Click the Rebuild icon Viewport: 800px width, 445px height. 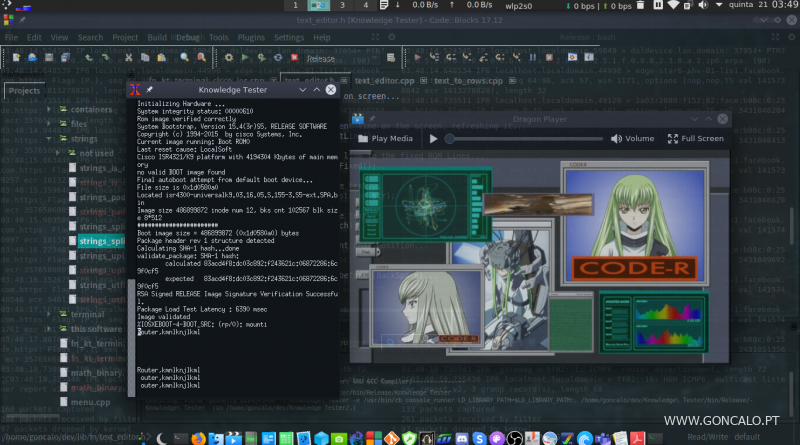(x=278, y=58)
